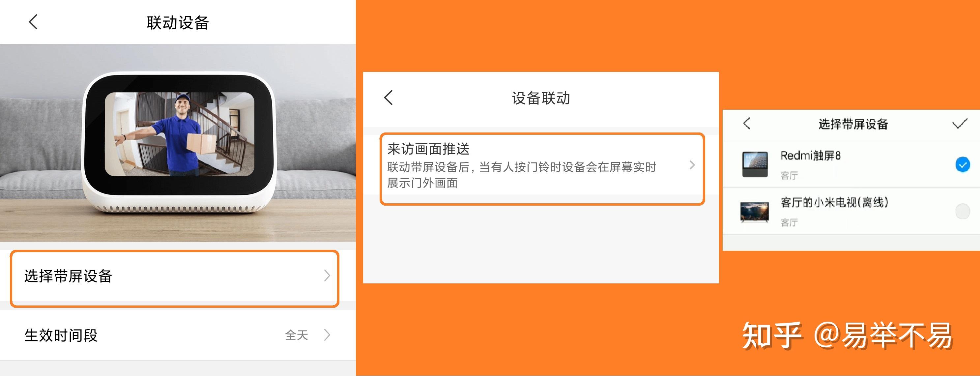Select the Redmi触屏8 device name
The image size is (980, 376).
pyautogui.click(x=810, y=155)
